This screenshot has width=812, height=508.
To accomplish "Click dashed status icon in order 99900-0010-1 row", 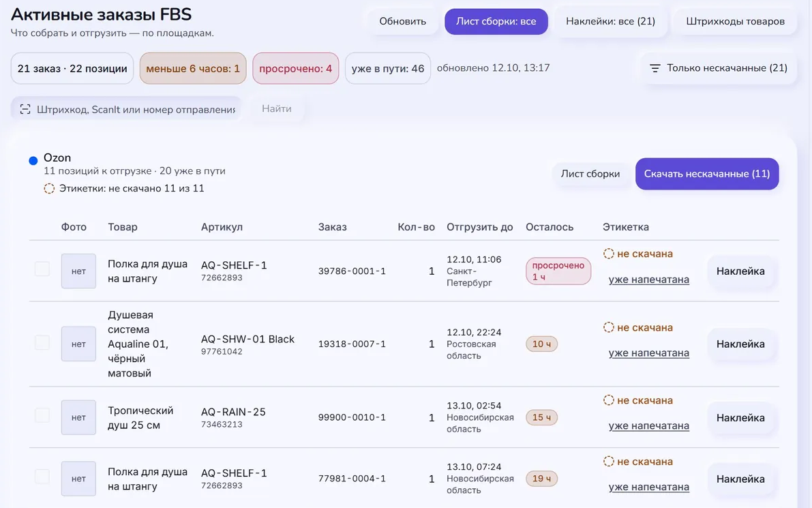I will click(x=608, y=400).
